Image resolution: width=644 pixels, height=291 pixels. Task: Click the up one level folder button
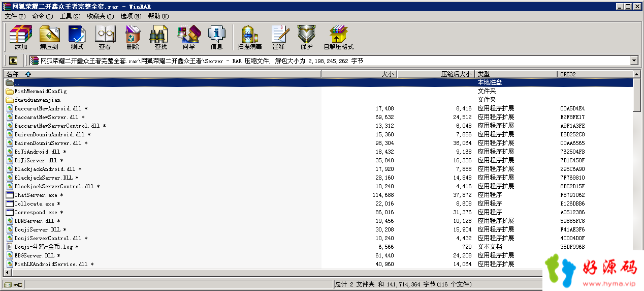point(13,61)
